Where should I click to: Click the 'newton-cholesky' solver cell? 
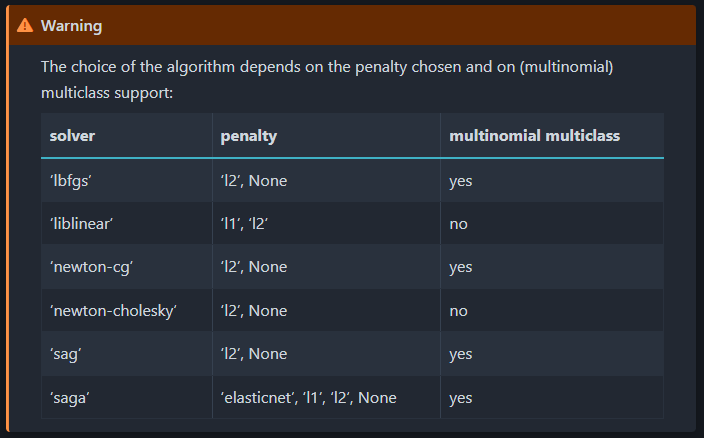127,311
